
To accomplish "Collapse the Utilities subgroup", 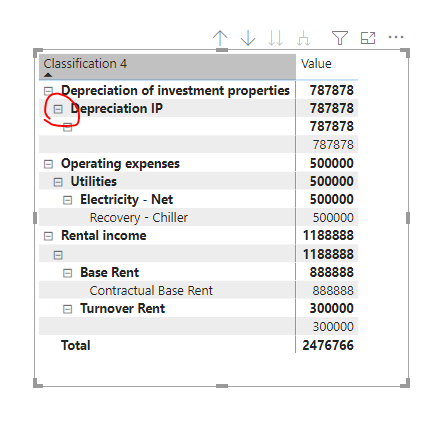I will 58,182.
